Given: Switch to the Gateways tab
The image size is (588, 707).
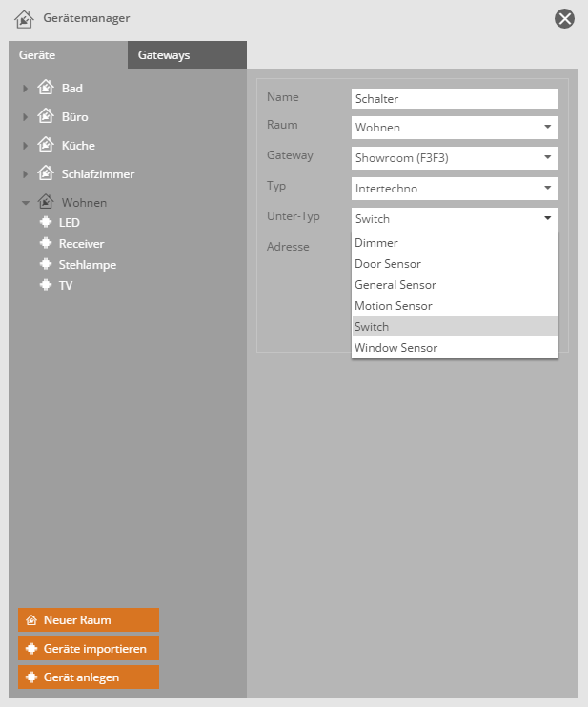Looking at the screenshot, I should click(164, 55).
